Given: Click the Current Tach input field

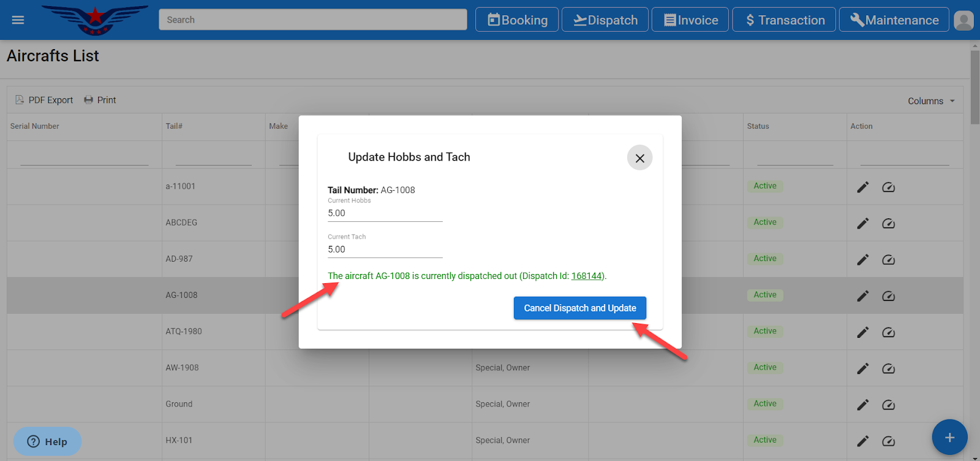Looking at the screenshot, I should [384, 250].
